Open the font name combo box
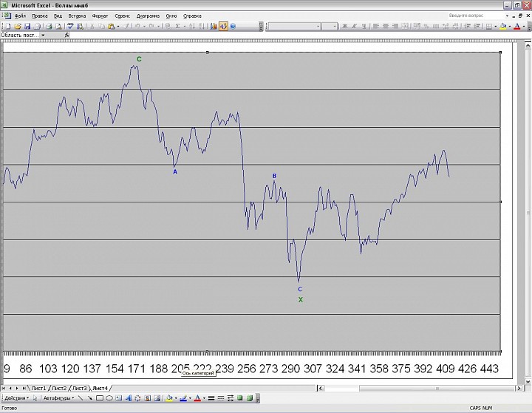Viewport: 532px width, 413px height. 294,26
